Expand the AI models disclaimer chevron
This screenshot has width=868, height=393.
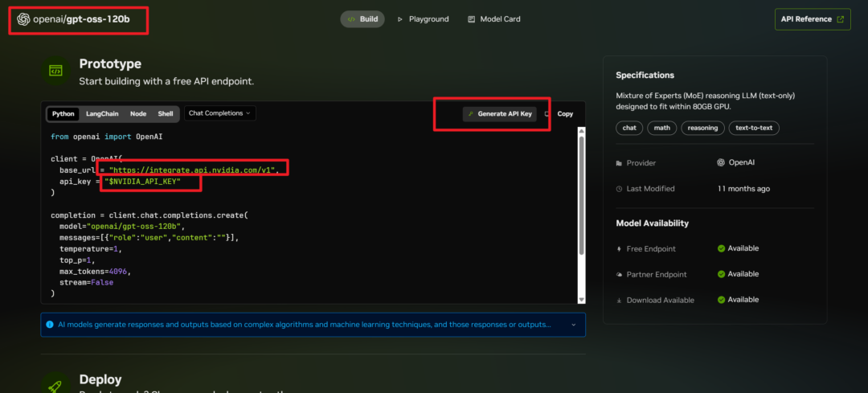point(574,325)
